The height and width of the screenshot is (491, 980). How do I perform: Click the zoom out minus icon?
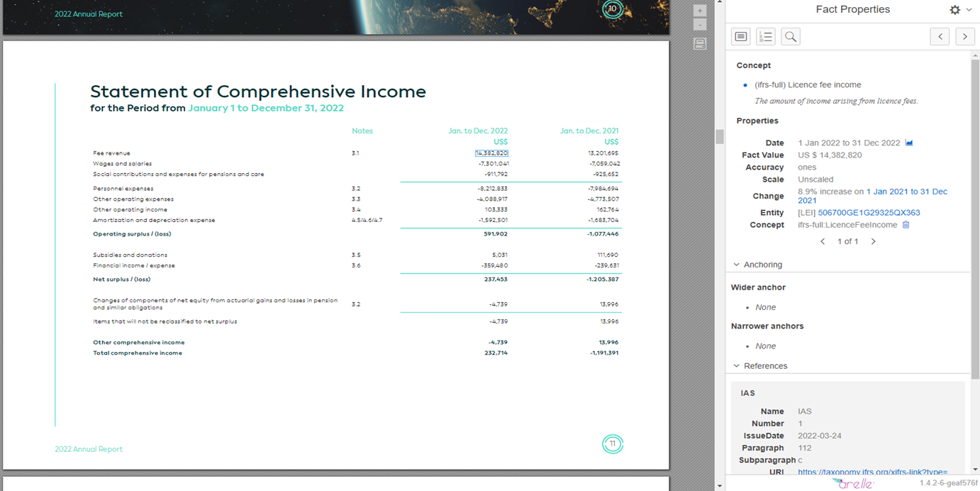coord(700,23)
